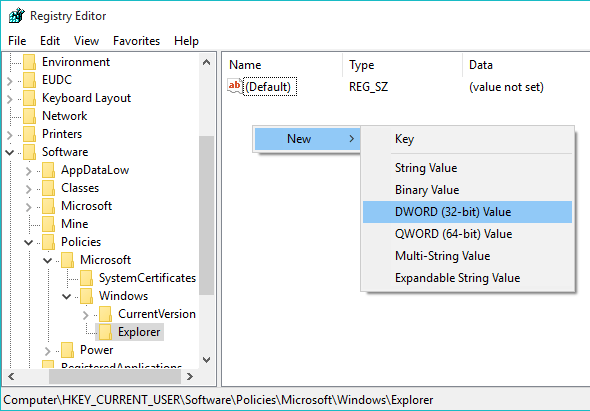
Task: Expand the Printers key
Action: point(10,134)
